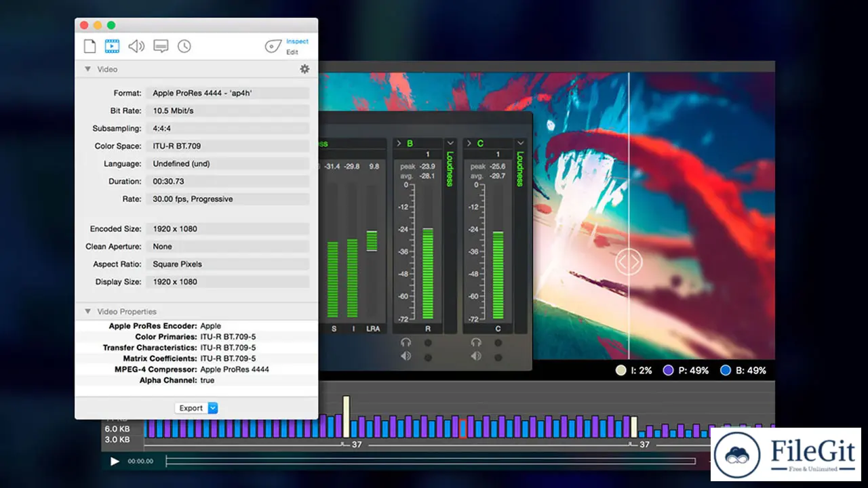Screen dimensions: 868x488
Task: Click the red-outlined selected frame bar
Action: (464, 428)
